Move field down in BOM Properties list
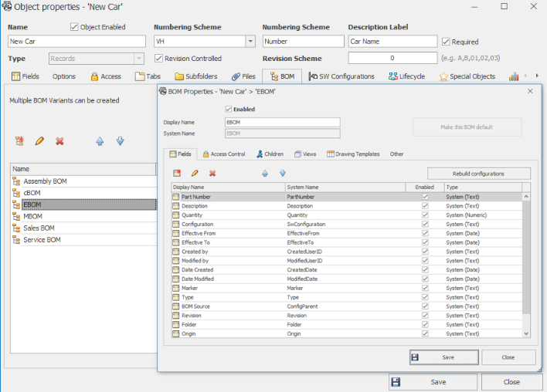Viewport: 547px width, 392px height. (x=282, y=174)
